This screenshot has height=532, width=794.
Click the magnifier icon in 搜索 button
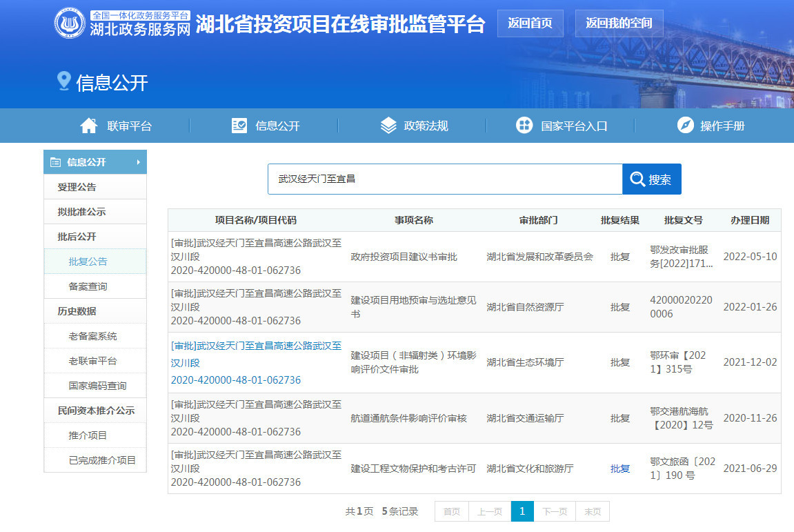637,179
